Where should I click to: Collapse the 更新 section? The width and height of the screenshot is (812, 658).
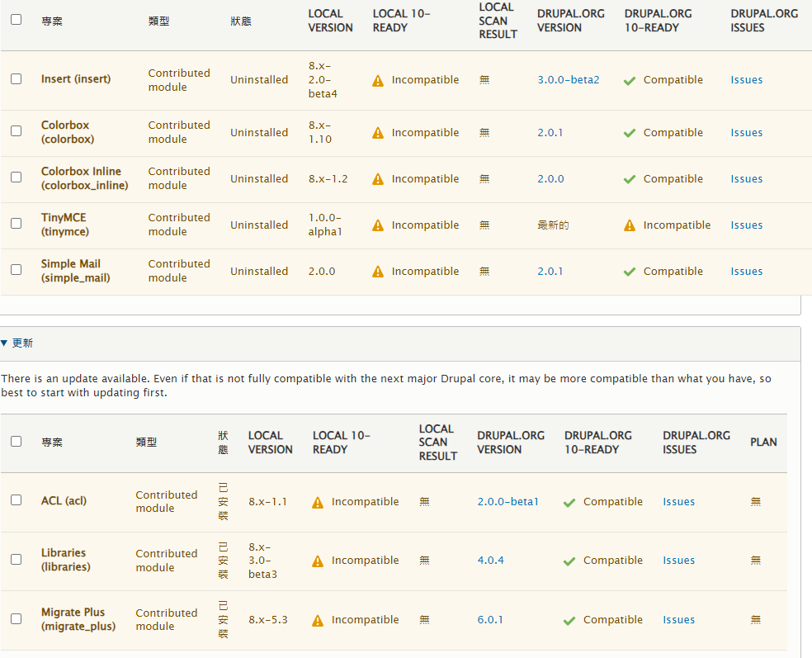(17, 343)
